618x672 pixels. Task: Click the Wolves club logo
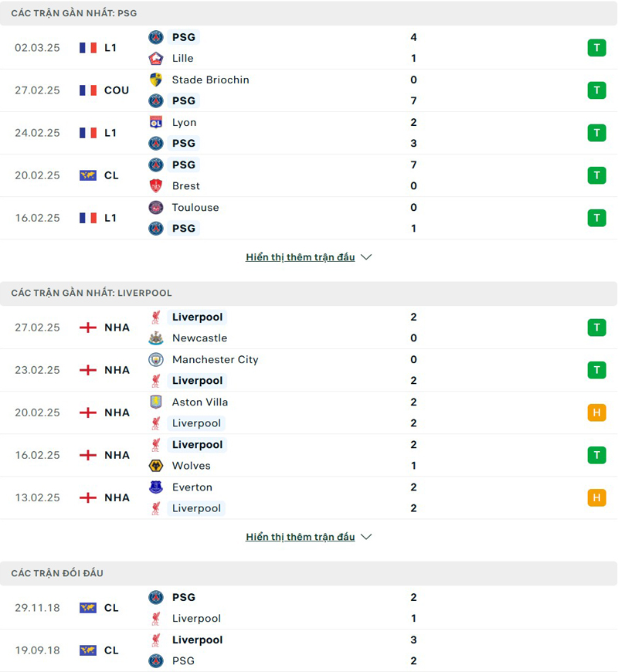click(x=154, y=466)
